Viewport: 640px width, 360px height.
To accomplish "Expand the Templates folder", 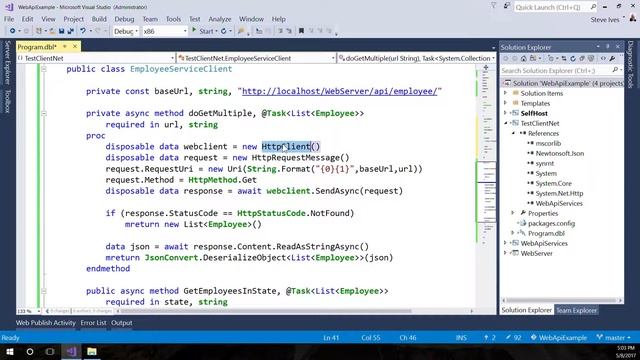I will pos(506,103).
